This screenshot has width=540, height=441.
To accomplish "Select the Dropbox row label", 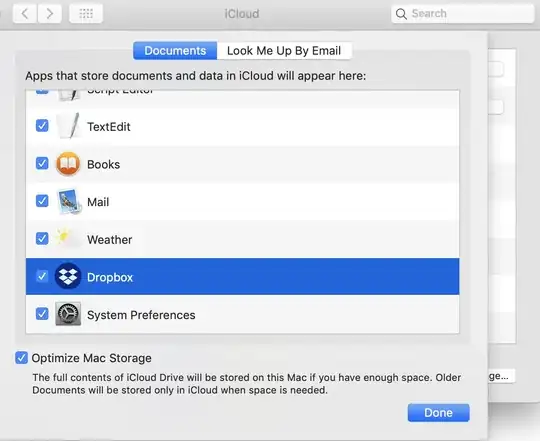I will [110, 277].
